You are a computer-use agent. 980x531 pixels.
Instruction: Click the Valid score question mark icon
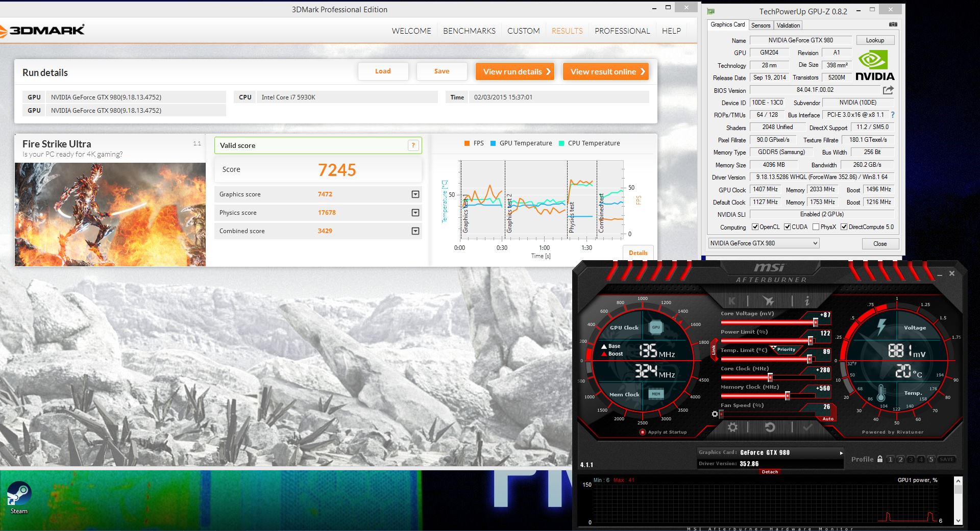coord(413,145)
